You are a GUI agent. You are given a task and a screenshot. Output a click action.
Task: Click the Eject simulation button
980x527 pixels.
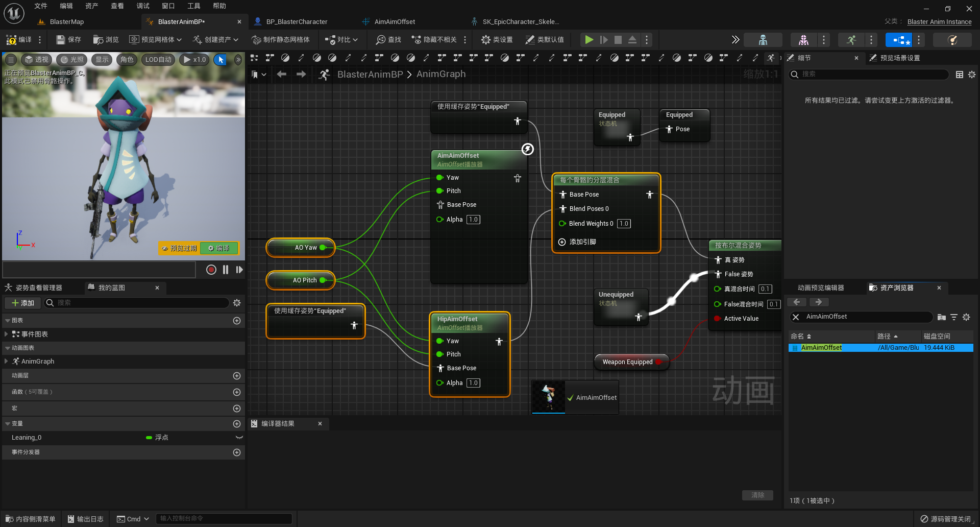tap(632, 40)
